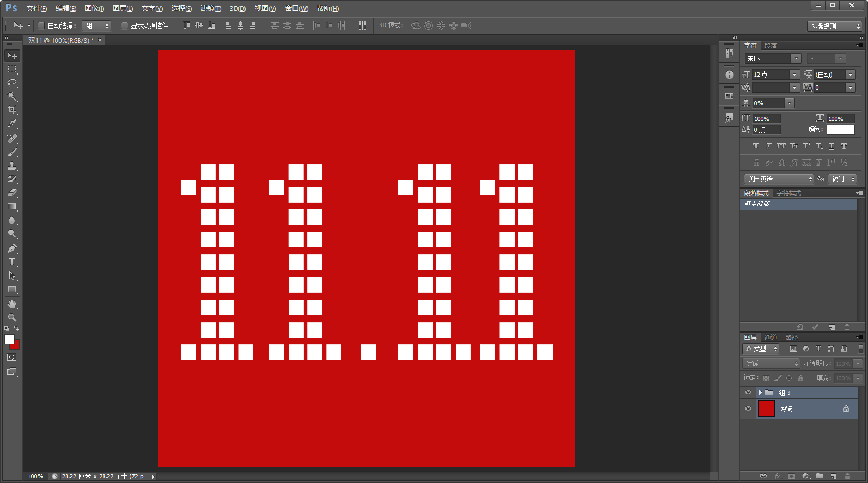Select the Path Selection tool

pos(11,276)
